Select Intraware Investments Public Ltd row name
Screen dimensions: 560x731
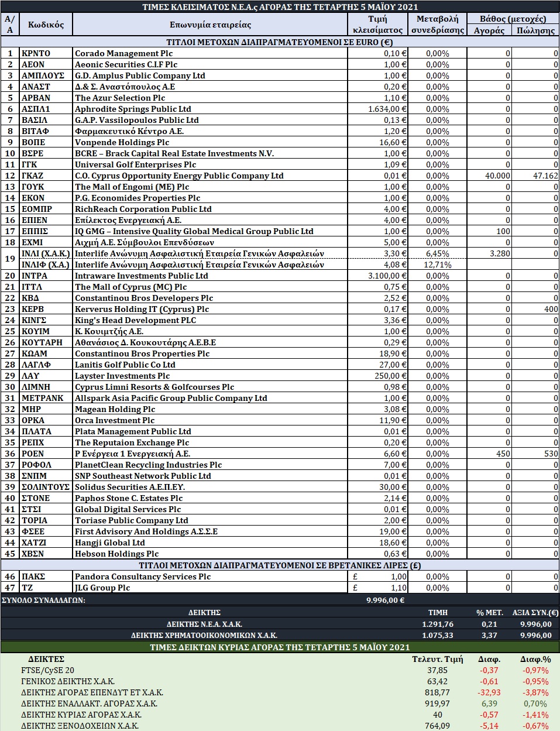141,276
